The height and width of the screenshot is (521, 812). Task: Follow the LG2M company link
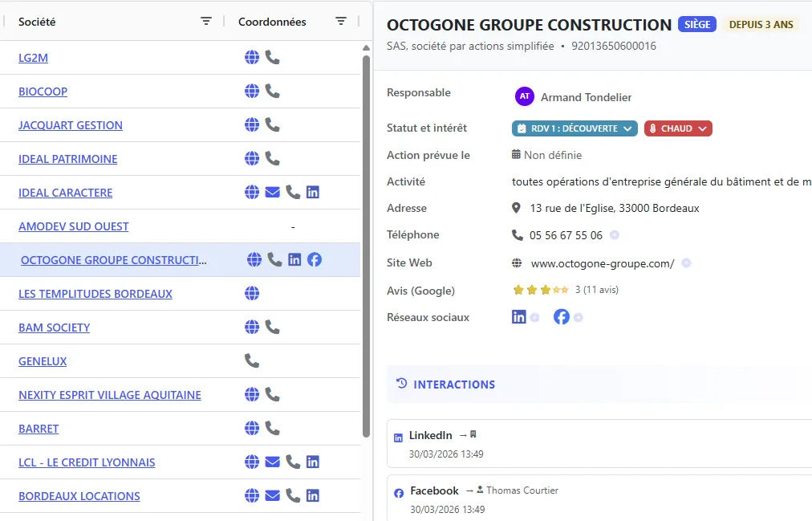click(31, 57)
